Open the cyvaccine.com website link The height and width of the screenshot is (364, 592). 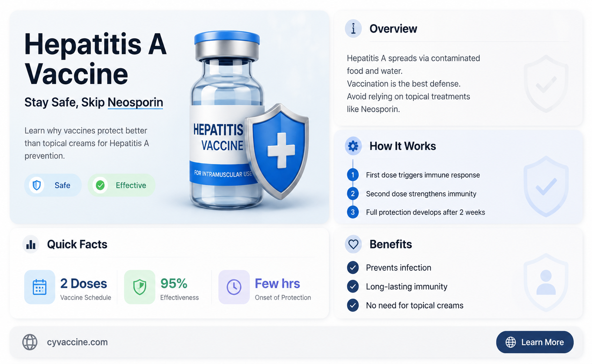click(x=77, y=342)
